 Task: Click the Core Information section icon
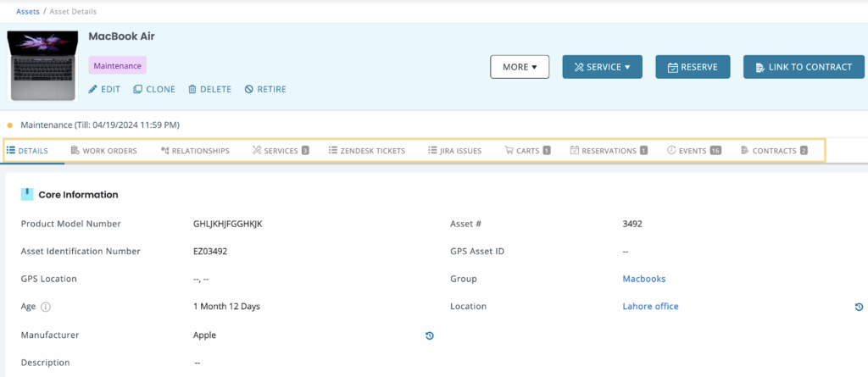[x=27, y=194]
